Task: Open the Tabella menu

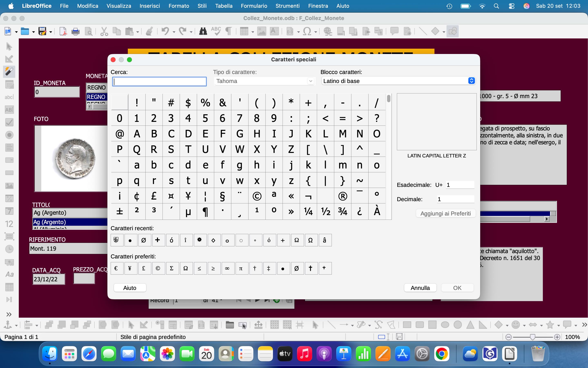Action: (224, 6)
